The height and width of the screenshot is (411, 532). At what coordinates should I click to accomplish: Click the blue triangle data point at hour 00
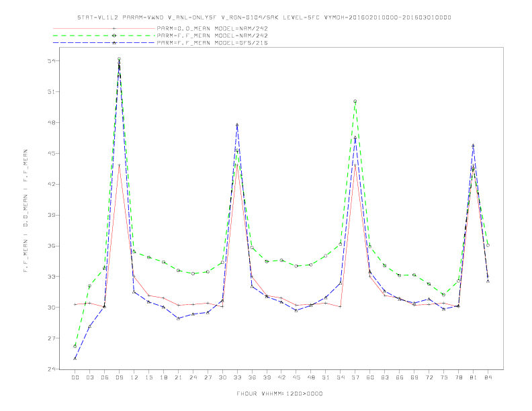click(x=75, y=359)
